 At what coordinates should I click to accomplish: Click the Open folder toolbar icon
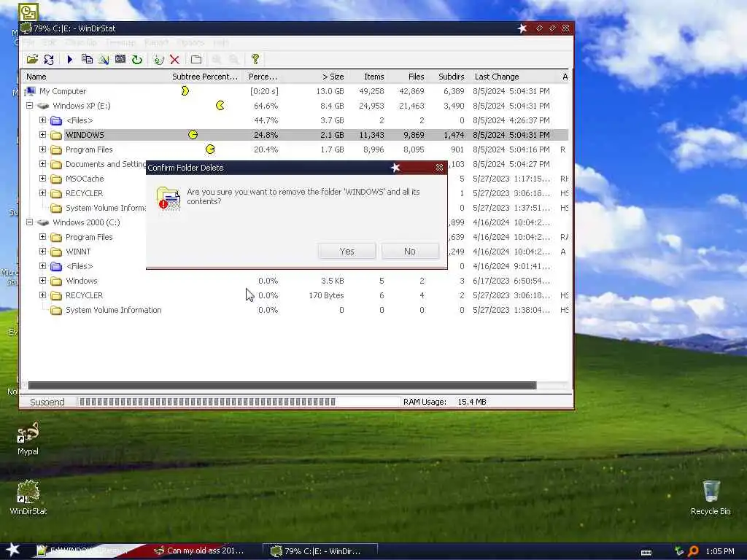pyautogui.click(x=32, y=59)
